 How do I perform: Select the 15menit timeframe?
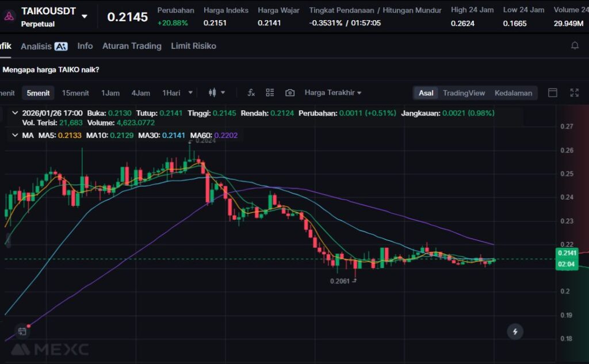tap(75, 93)
